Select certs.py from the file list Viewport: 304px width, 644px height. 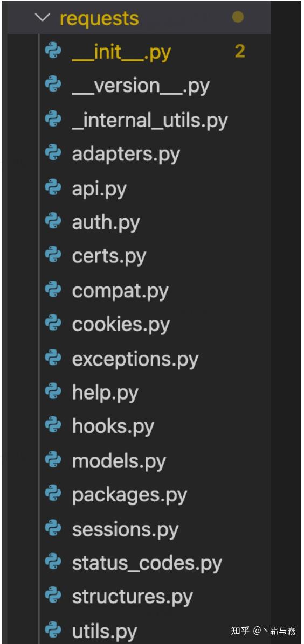109,257
